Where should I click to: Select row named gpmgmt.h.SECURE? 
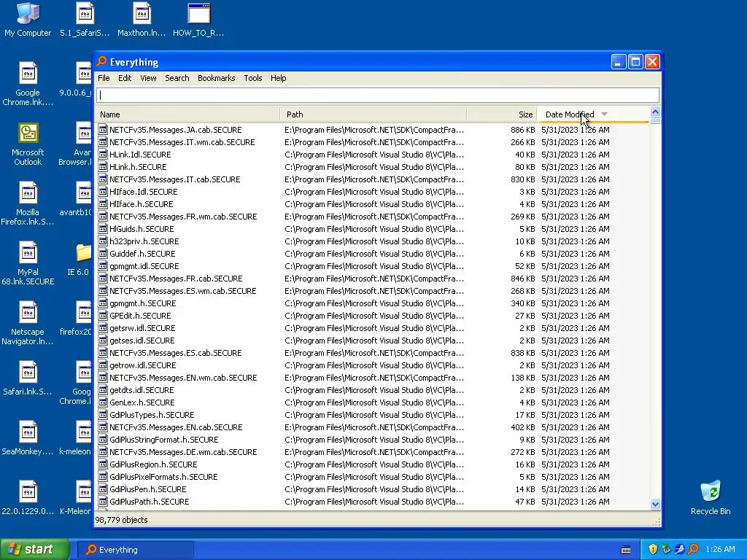point(373,303)
